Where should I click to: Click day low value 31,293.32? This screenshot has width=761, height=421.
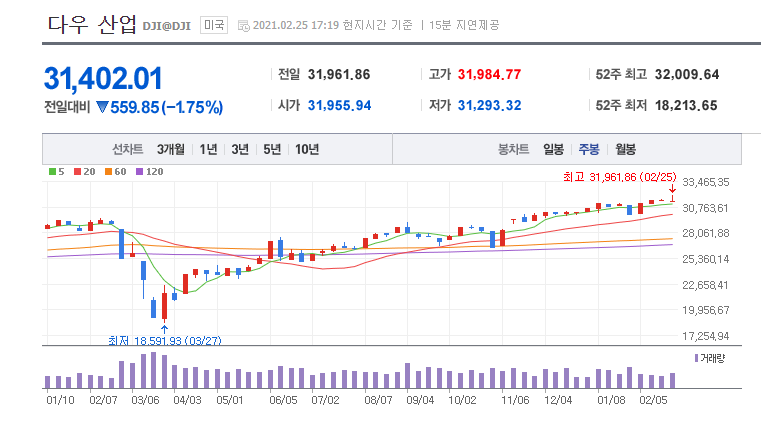tap(489, 105)
